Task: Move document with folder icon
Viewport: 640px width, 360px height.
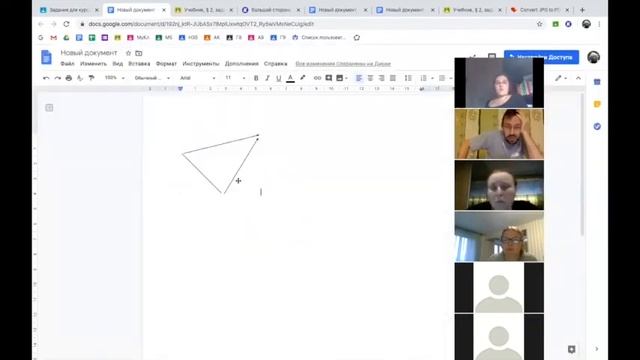Action: click(139, 53)
